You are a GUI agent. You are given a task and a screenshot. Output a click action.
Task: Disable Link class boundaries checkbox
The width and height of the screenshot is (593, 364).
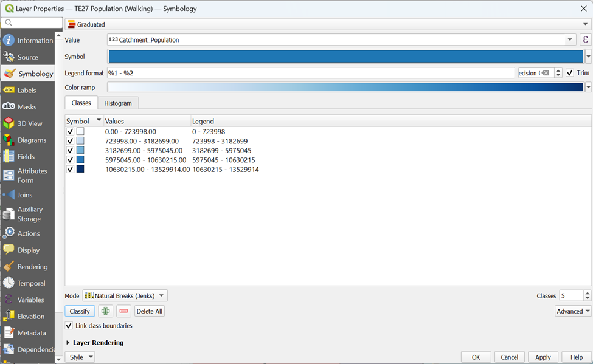pos(69,326)
